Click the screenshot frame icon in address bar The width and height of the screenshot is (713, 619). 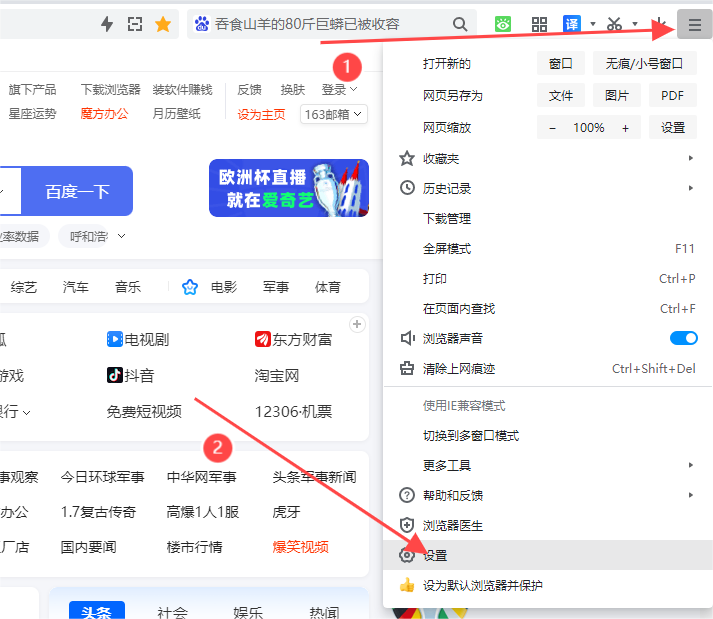pos(135,24)
